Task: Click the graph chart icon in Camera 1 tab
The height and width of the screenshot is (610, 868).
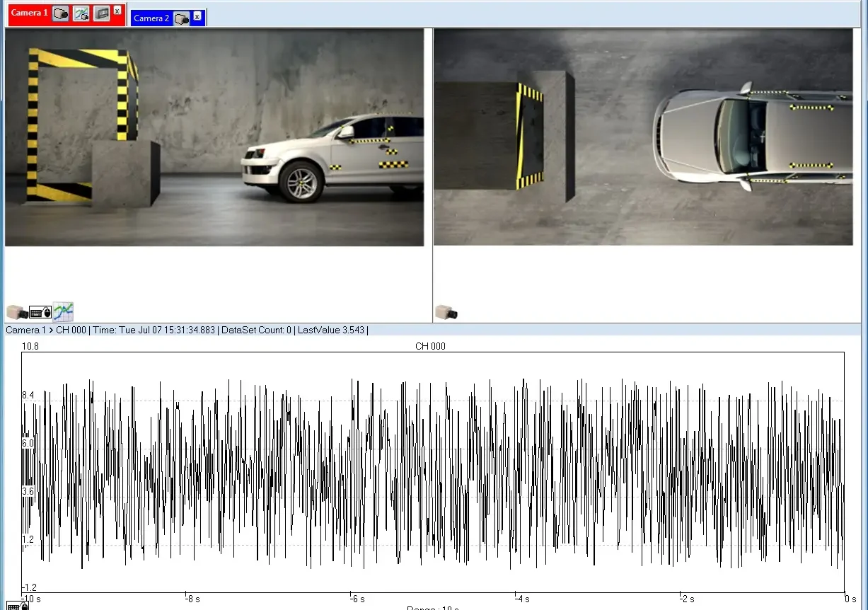Action: pos(81,13)
